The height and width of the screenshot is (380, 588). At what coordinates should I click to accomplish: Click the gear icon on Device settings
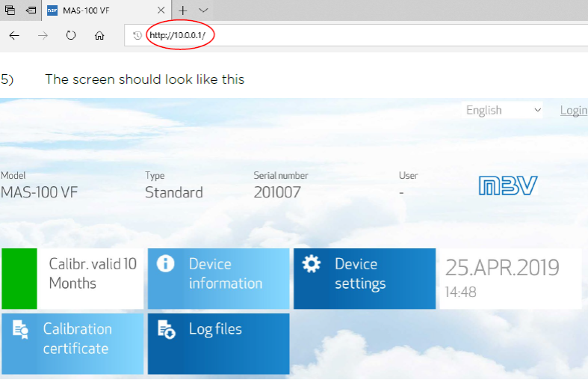[x=312, y=263]
